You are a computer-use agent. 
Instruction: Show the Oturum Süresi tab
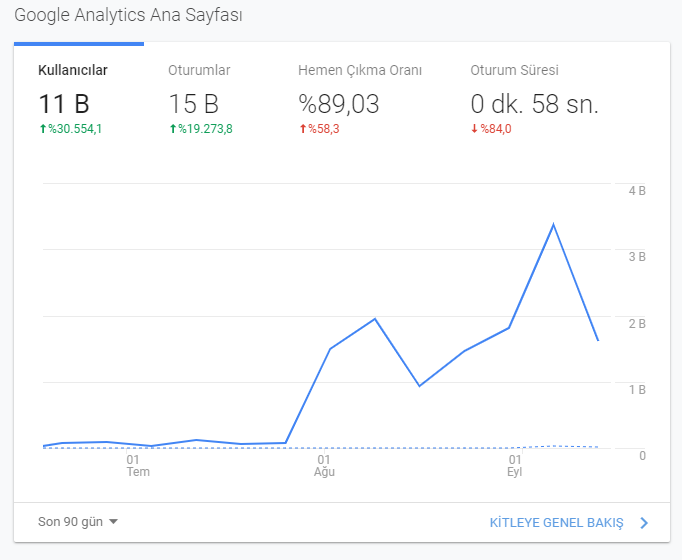(x=535, y=98)
